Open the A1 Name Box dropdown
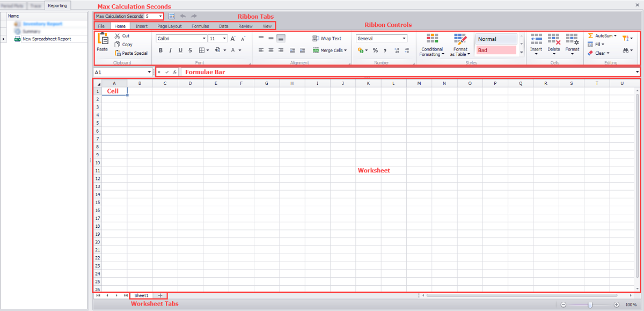 click(x=149, y=72)
